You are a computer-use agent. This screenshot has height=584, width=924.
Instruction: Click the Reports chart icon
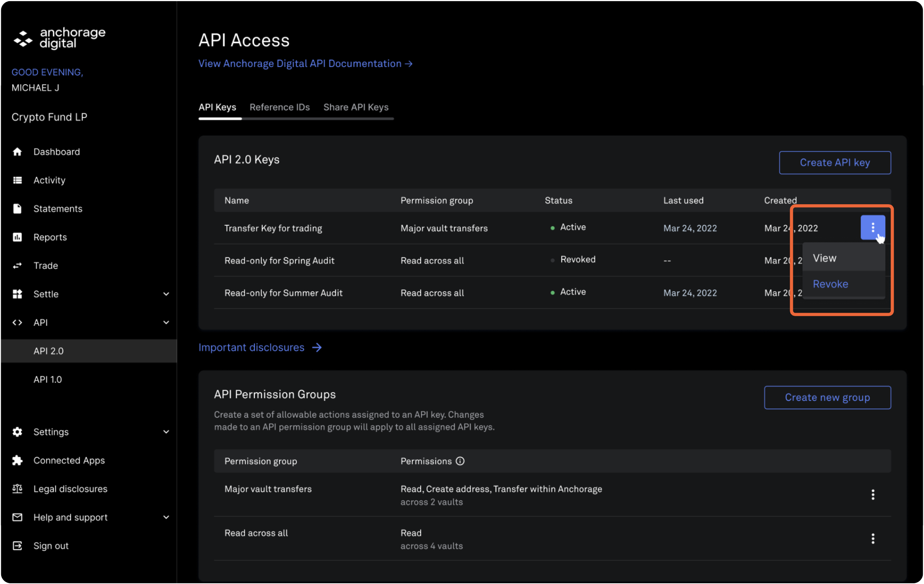click(x=17, y=237)
